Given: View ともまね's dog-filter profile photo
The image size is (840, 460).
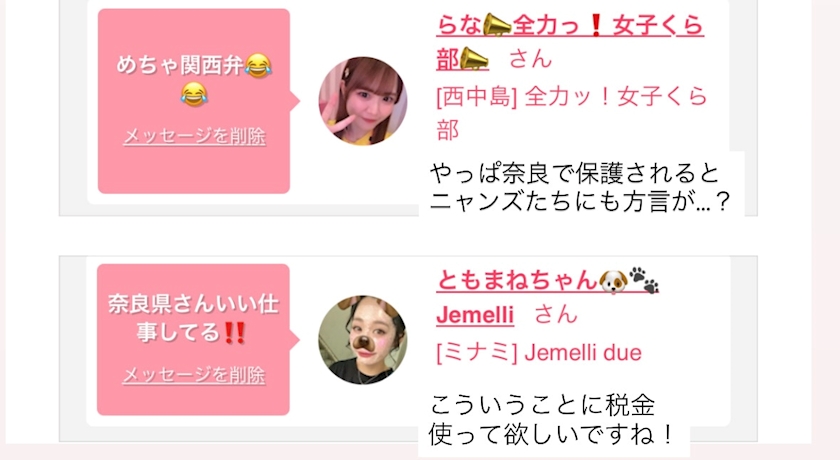Looking at the screenshot, I should click(363, 340).
